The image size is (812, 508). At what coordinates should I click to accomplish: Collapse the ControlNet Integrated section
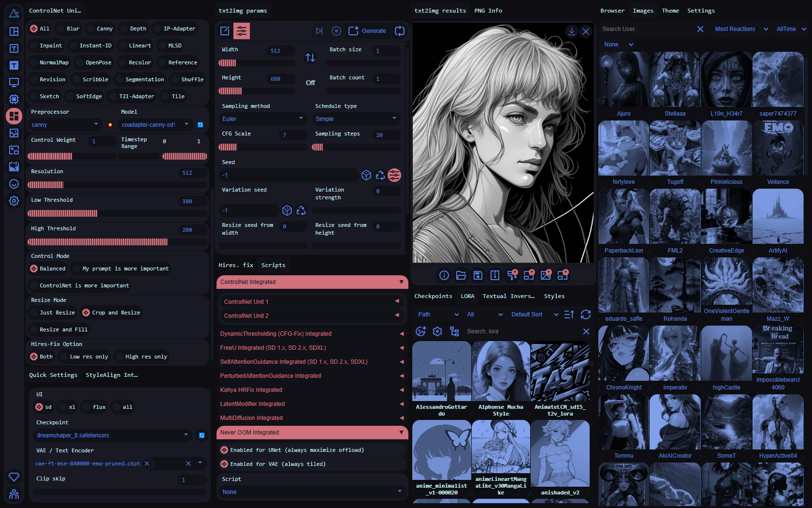point(312,282)
